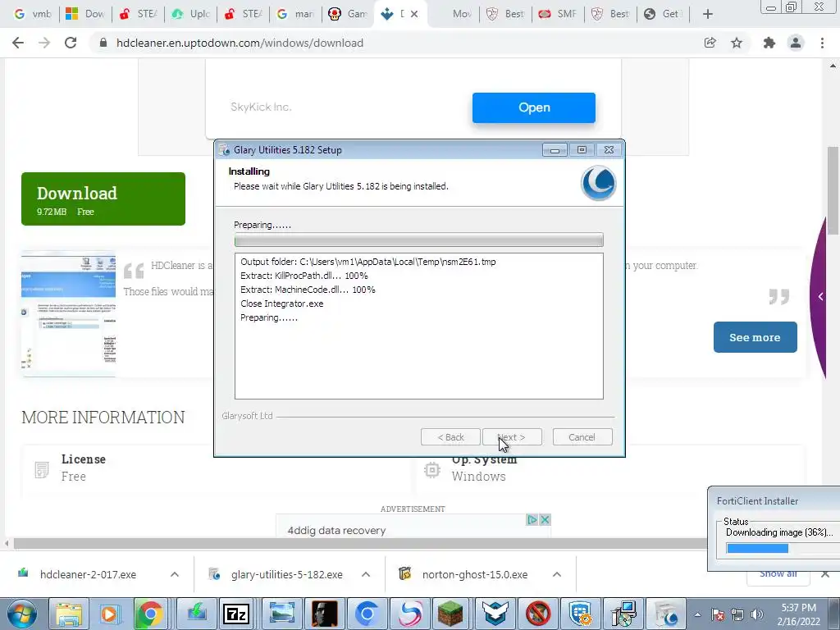Open Chrome three-dot menu
The width and height of the screenshot is (840, 630).
coord(822,43)
